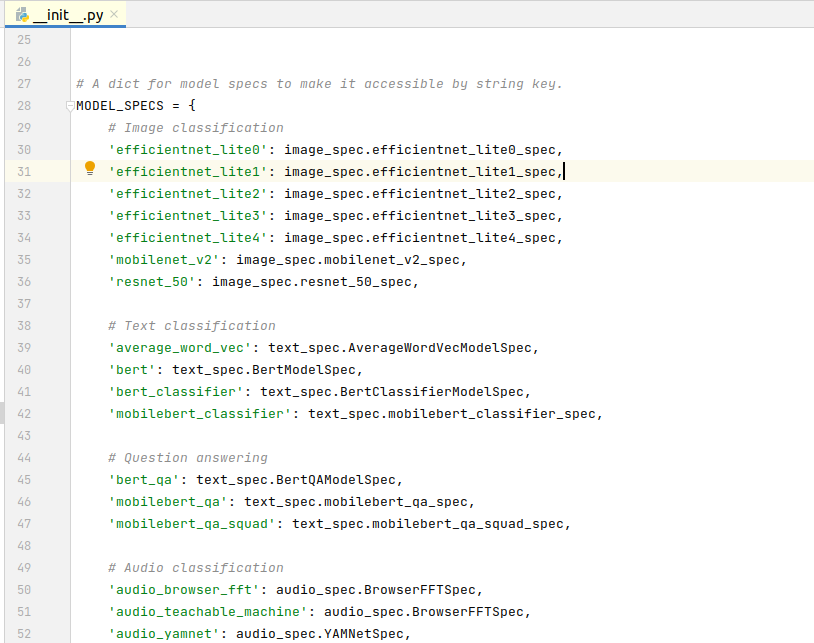Select the __init__.py tab
Image resolution: width=814 pixels, height=643 pixels.
click(68, 15)
